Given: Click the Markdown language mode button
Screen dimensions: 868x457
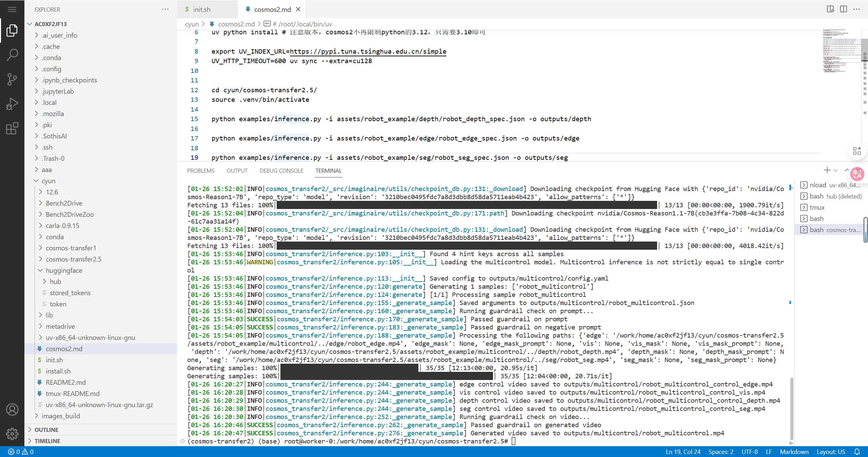Looking at the screenshot, I should pyautogui.click(x=794, y=452).
